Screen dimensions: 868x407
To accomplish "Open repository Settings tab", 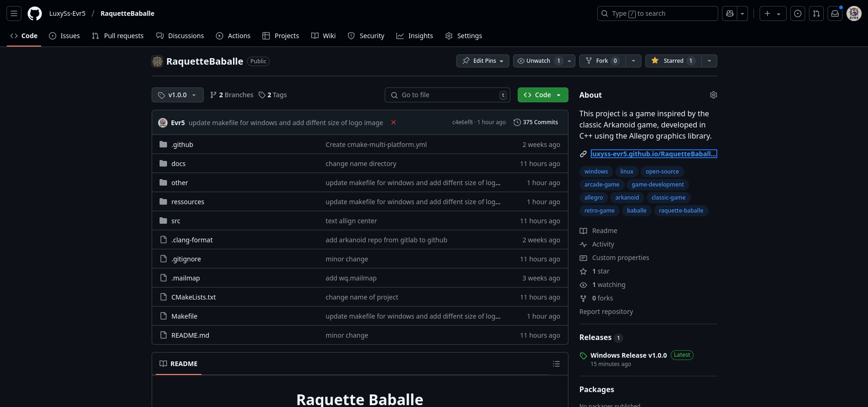I will (464, 36).
